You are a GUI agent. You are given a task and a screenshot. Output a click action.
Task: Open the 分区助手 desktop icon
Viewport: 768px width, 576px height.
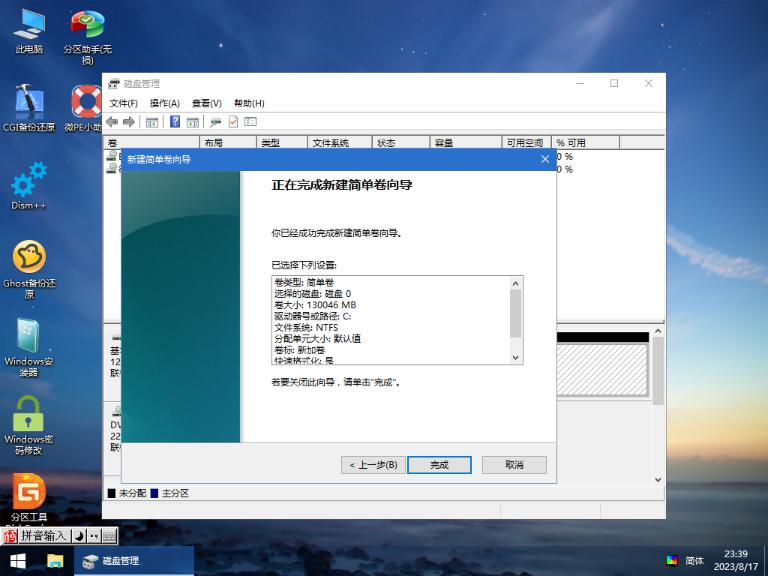click(x=87, y=29)
